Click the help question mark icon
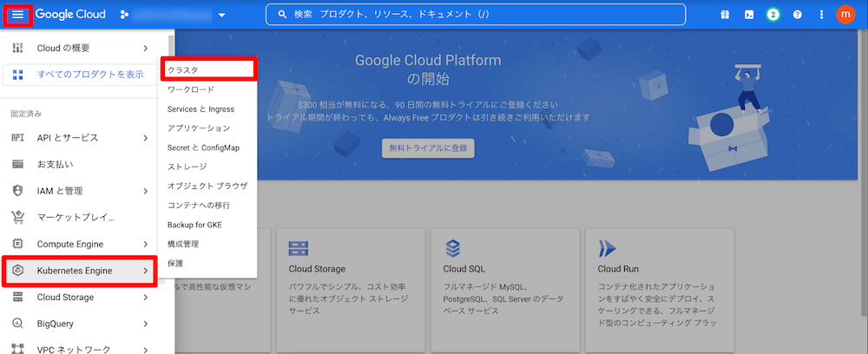Screen dimensions: 868x354 (797, 15)
